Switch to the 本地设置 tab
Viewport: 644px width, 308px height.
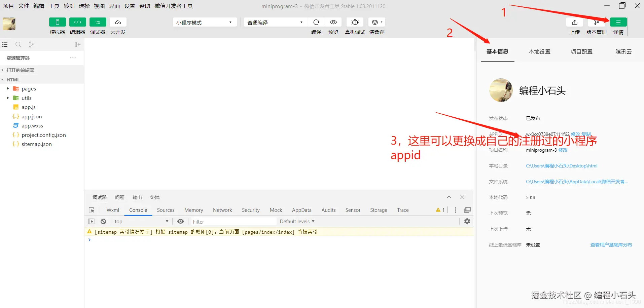click(x=539, y=52)
